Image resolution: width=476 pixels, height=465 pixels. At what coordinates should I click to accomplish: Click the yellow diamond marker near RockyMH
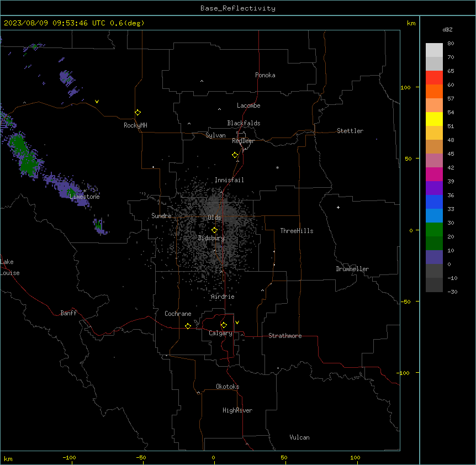[138, 113]
